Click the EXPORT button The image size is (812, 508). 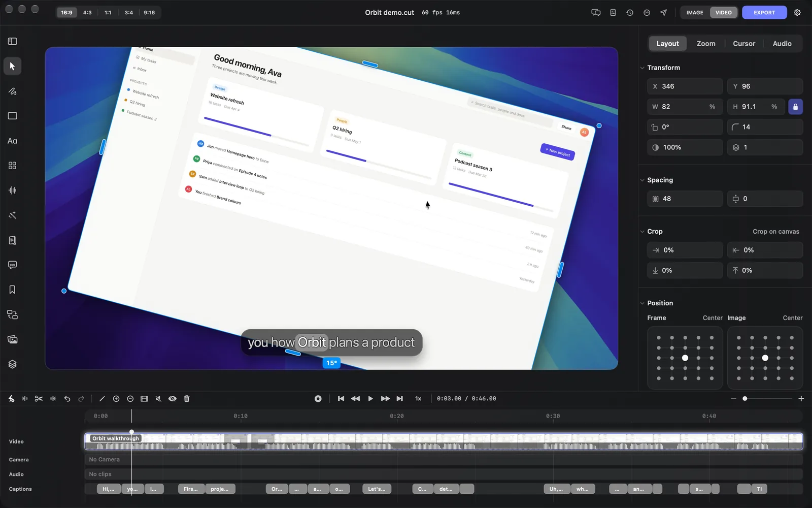point(764,13)
